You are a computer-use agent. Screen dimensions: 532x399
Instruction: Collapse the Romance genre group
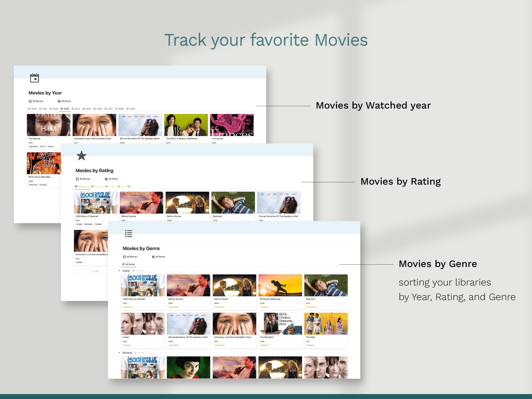coord(120,353)
